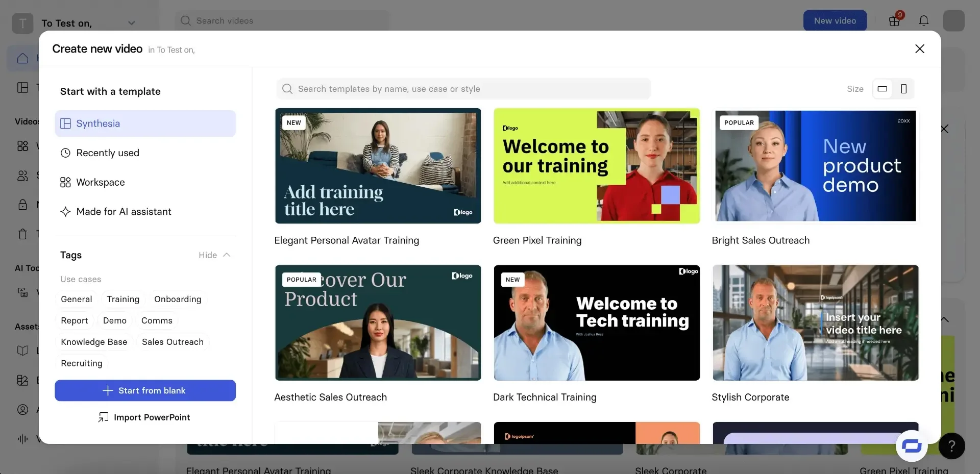The height and width of the screenshot is (474, 980).
Task: Click the people icon in the background sidebar
Action: (23, 176)
